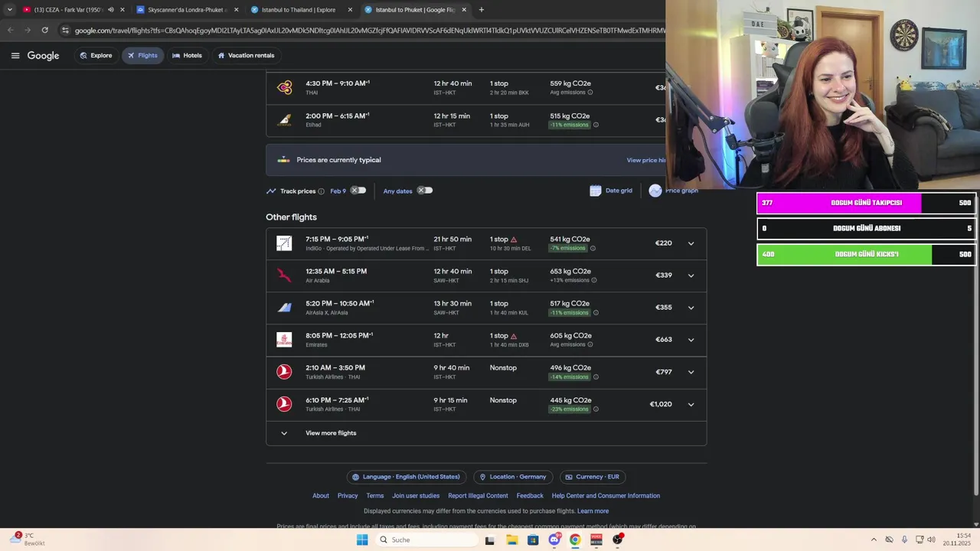Expand the Air Arabia €339 flight
Image resolution: width=980 pixels, height=551 pixels.
click(x=691, y=275)
